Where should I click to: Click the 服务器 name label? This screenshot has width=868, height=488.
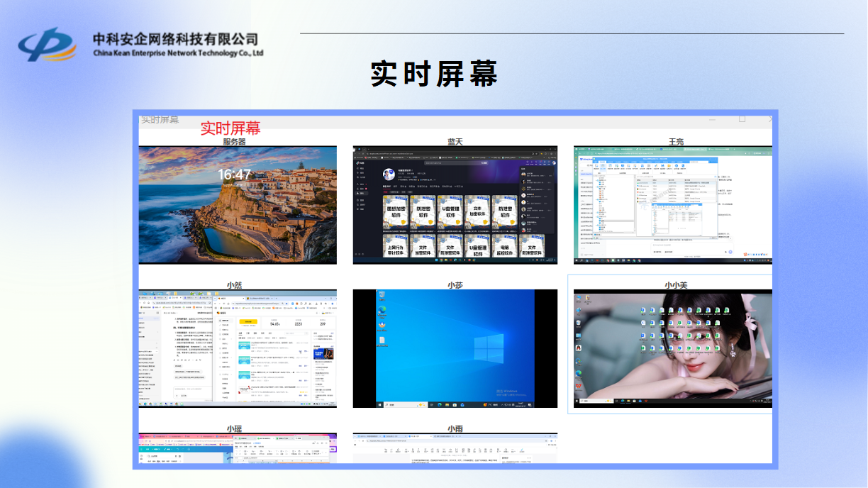tap(234, 142)
